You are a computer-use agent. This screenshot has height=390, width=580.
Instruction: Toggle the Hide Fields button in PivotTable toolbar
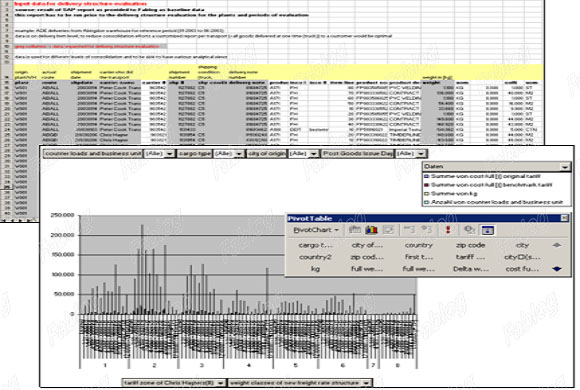coord(488,230)
